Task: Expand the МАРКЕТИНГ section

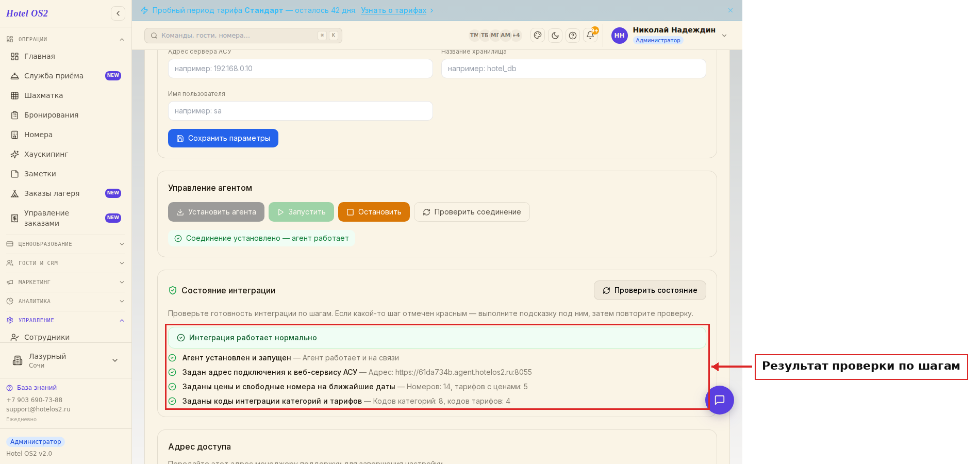Action: tap(65, 282)
